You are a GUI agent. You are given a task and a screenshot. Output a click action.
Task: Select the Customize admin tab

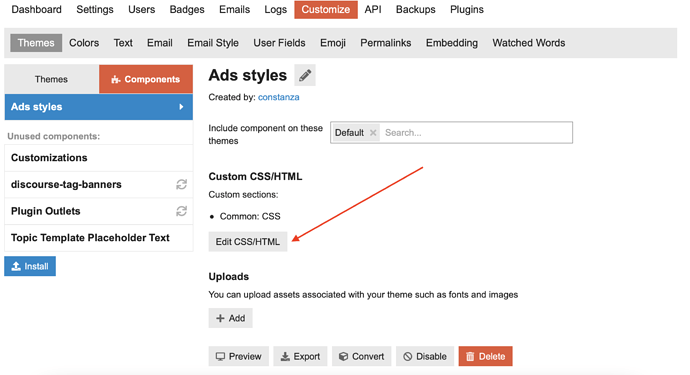pyautogui.click(x=326, y=9)
